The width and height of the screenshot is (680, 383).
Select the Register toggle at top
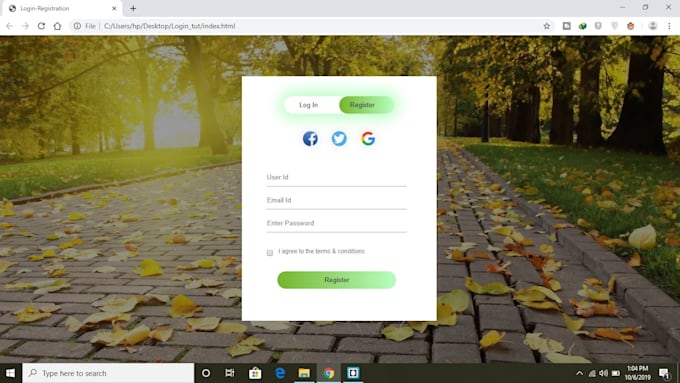tap(366, 105)
